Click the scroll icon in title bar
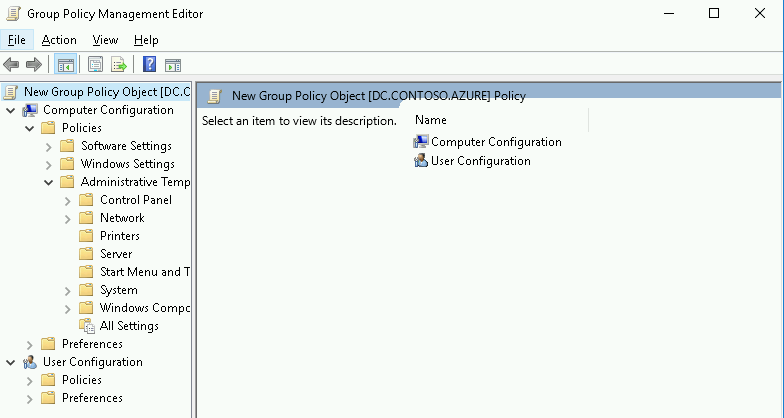784x418 pixels. pyautogui.click(x=14, y=14)
